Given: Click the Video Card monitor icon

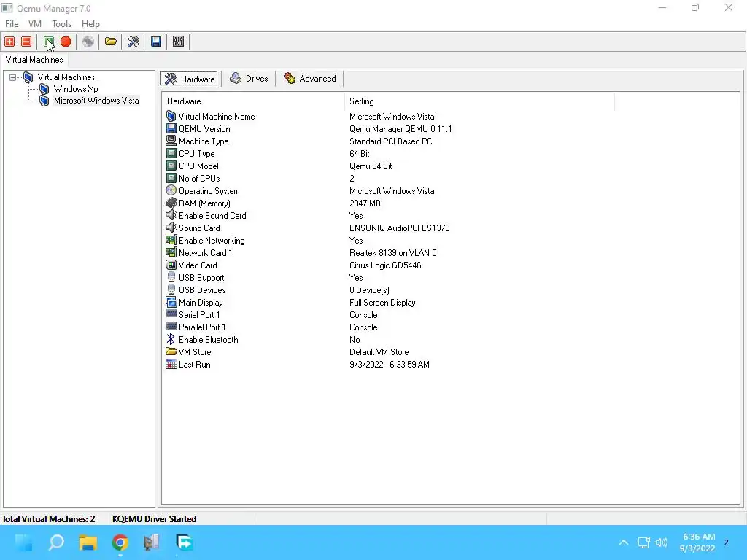Looking at the screenshot, I should coord(171,265).
